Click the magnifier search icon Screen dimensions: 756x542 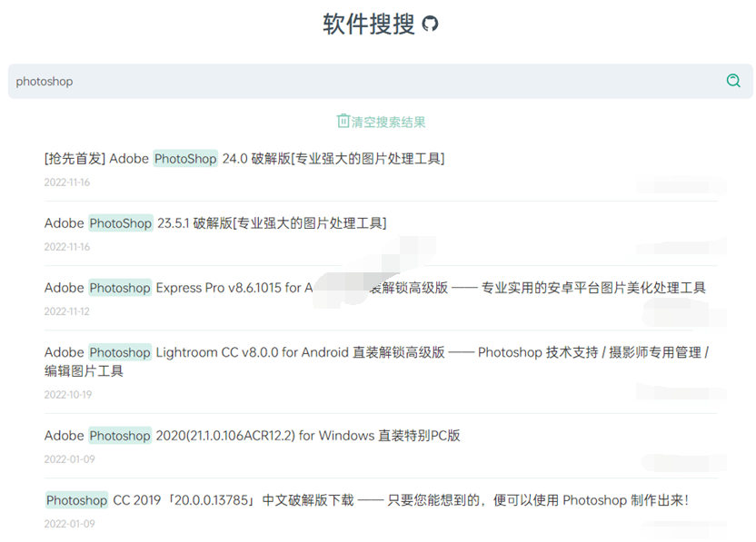tap(733, 81)
